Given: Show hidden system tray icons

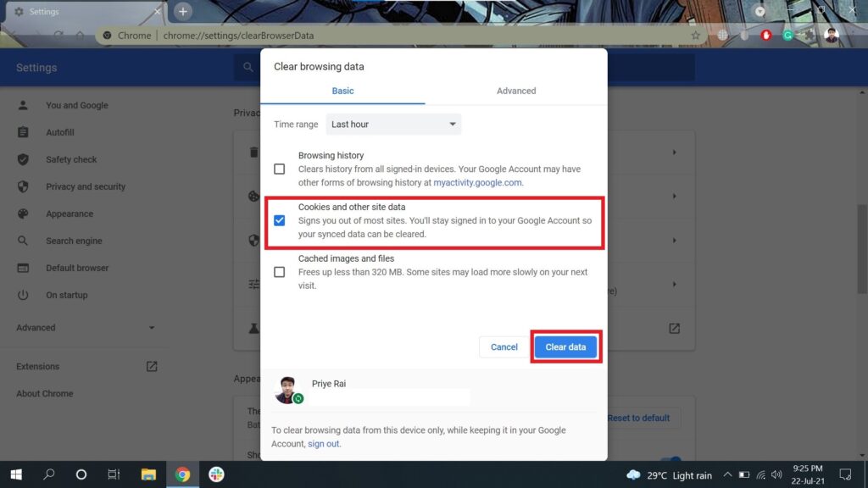Looking at the screenshot, I should click(727, 475).
